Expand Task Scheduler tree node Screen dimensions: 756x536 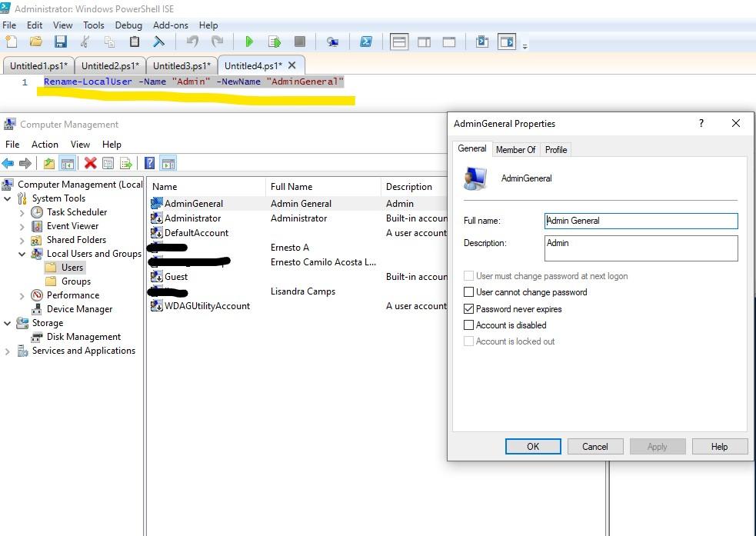click(22, 212)
